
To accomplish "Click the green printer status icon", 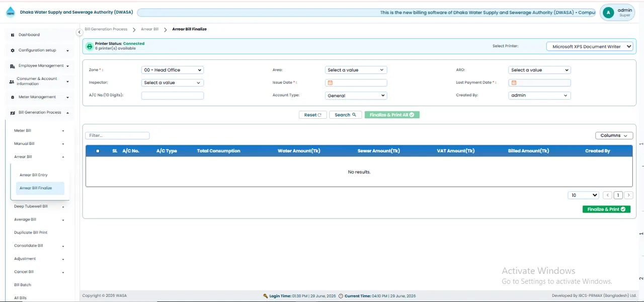I will 90,46.
